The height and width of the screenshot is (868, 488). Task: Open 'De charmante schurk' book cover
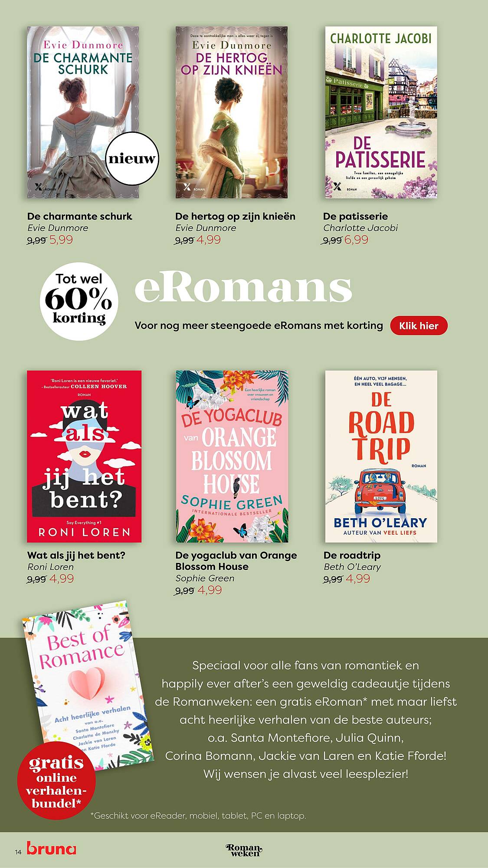pos(83,112)
